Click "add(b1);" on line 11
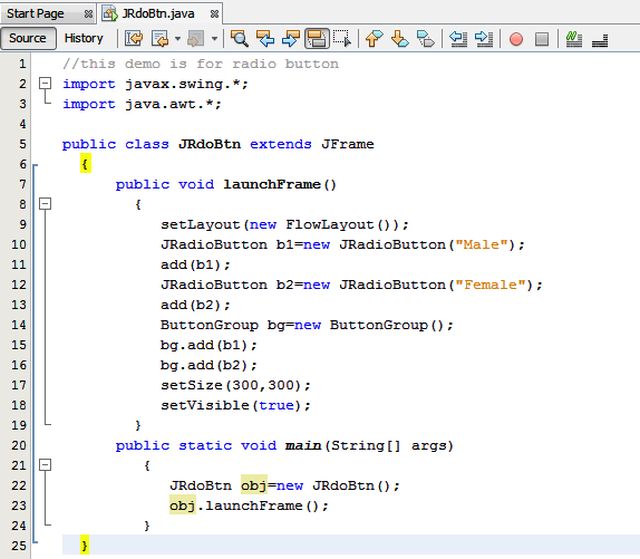Screen dimensions: 640x559 click(196, 265)
